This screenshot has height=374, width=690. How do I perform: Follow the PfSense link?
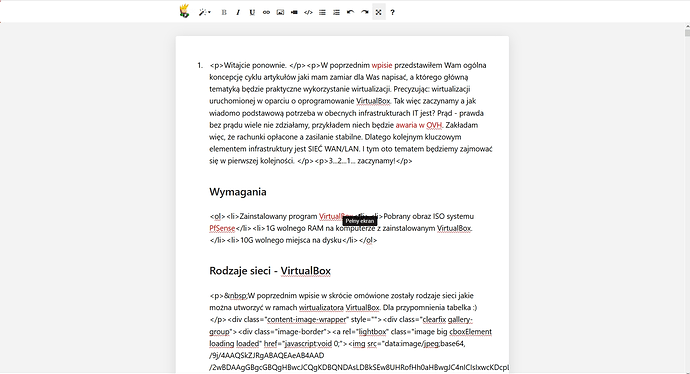coord(222,228)
